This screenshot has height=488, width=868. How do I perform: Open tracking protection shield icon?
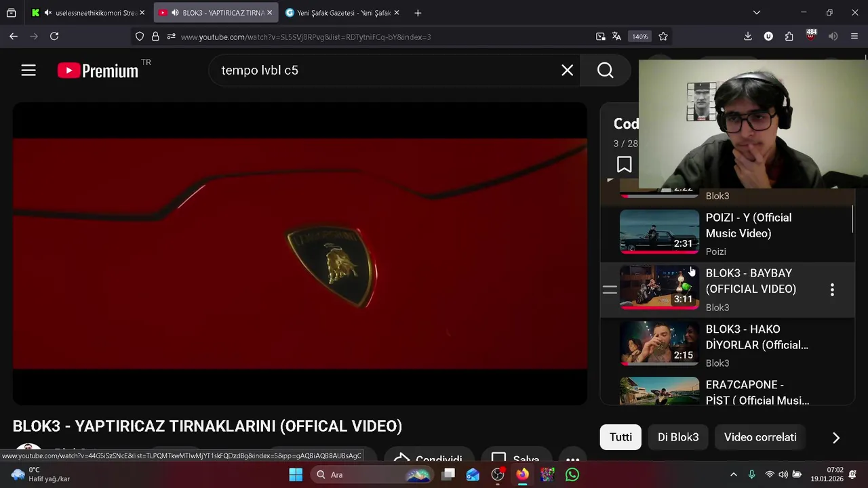coord(140,37)
